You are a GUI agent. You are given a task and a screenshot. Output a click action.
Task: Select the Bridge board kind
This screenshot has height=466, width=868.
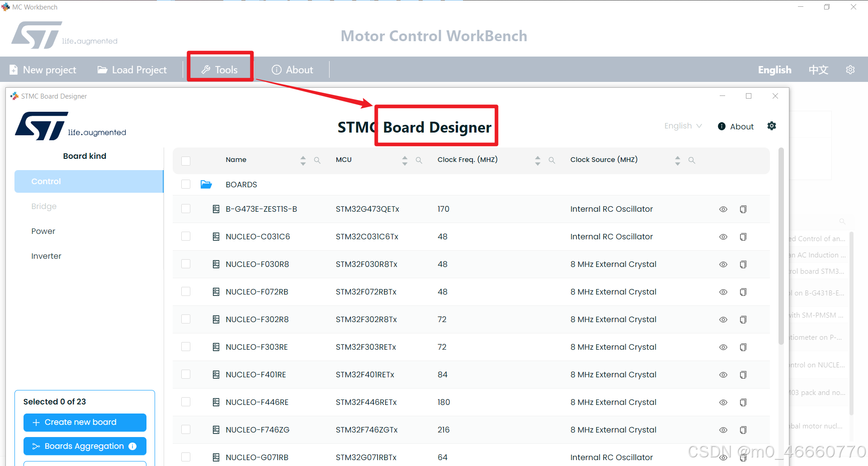point(89,206)
